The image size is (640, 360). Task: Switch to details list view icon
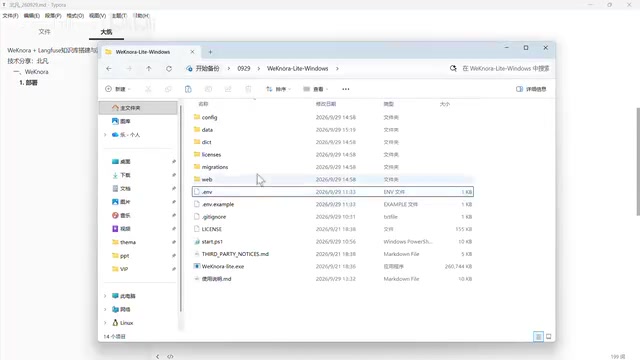click(x=538, y=336)
